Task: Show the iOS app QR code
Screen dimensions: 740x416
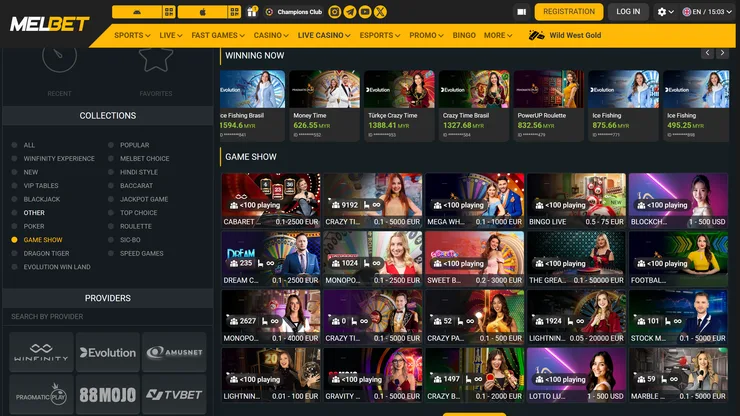Action: 235,12
